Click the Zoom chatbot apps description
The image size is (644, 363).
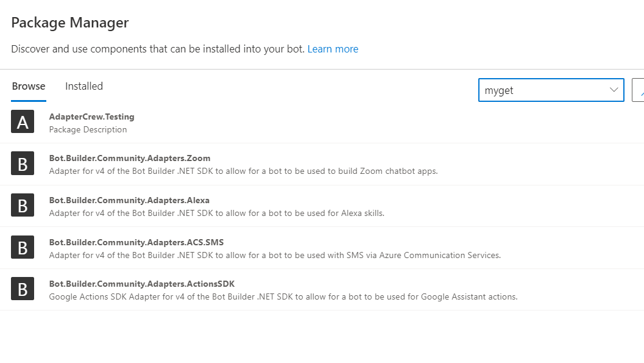pos(244,171)
